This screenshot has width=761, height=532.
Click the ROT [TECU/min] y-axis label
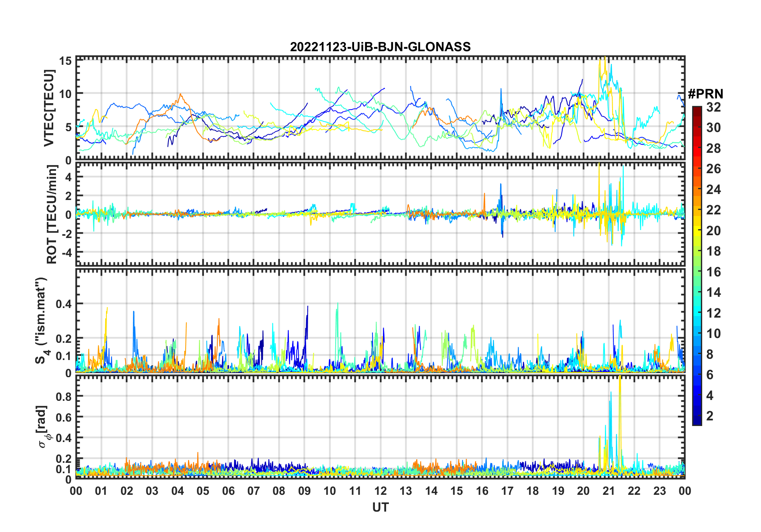tap(52, 214)
